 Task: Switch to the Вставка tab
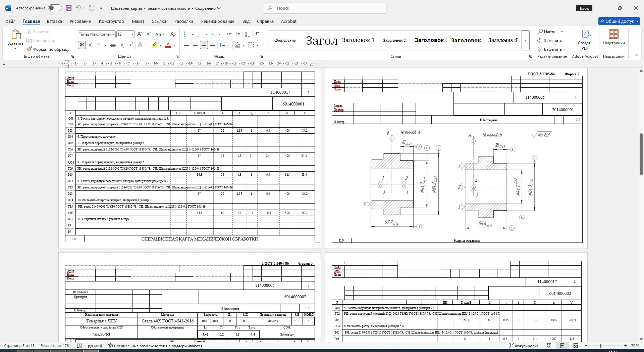pos(54,21)
